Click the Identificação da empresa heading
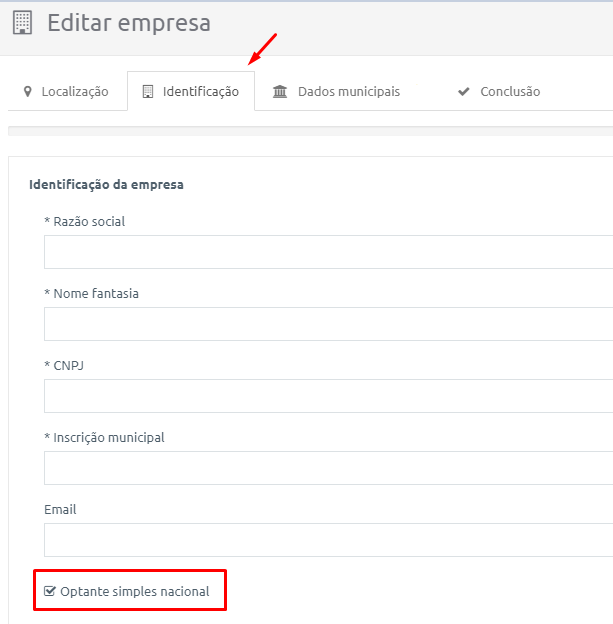Screen dimensions: 613x624 106,185
